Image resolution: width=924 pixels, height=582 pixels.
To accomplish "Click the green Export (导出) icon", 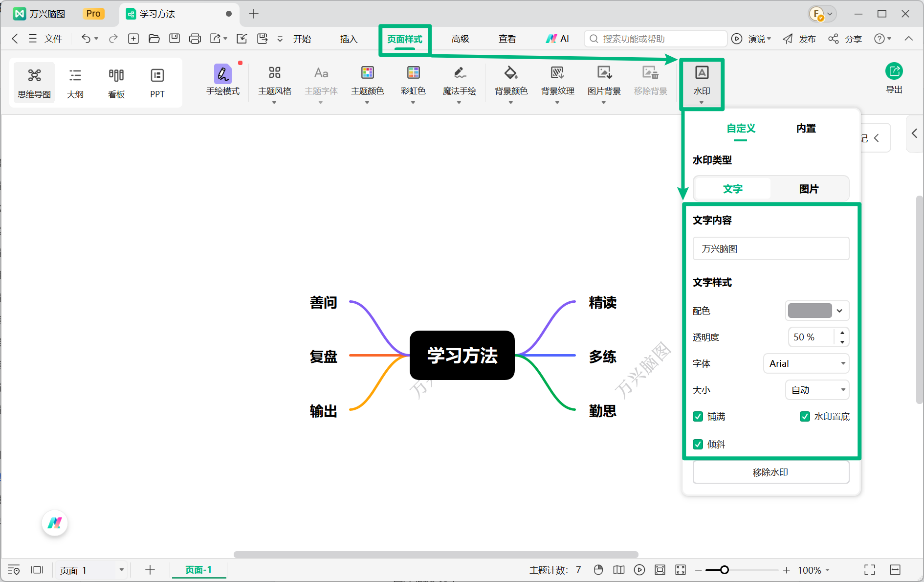I will pyautogui.click(x=894, y=71).
